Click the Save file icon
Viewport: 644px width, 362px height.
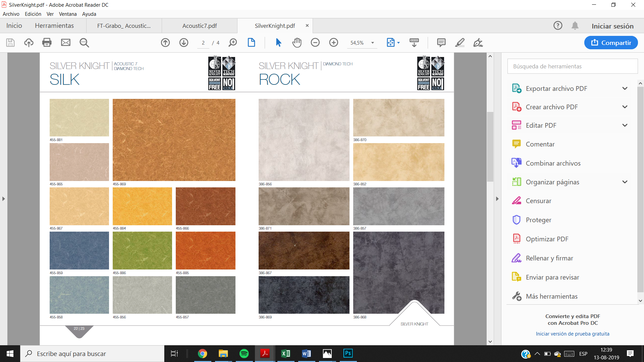click(10, 43)
